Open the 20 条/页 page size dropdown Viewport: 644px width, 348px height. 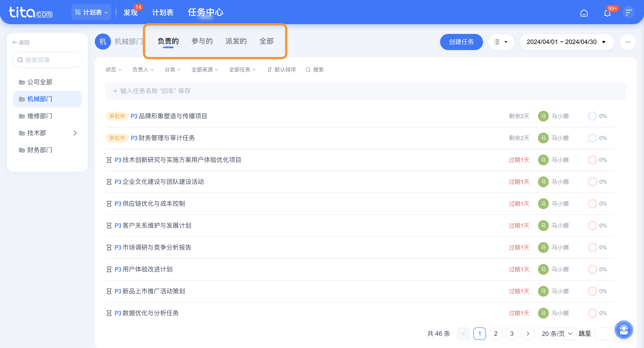(557, 333)
